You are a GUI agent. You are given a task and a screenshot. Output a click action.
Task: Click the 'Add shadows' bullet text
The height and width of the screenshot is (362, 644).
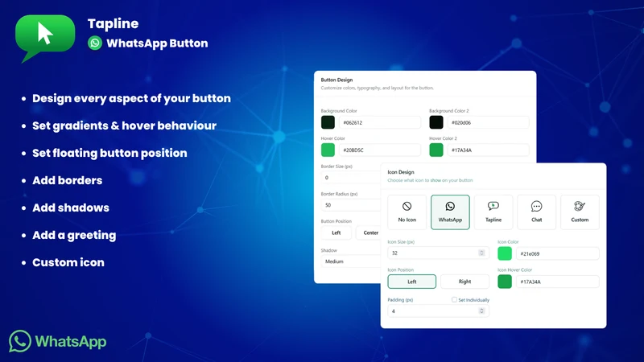coord(71,208)
